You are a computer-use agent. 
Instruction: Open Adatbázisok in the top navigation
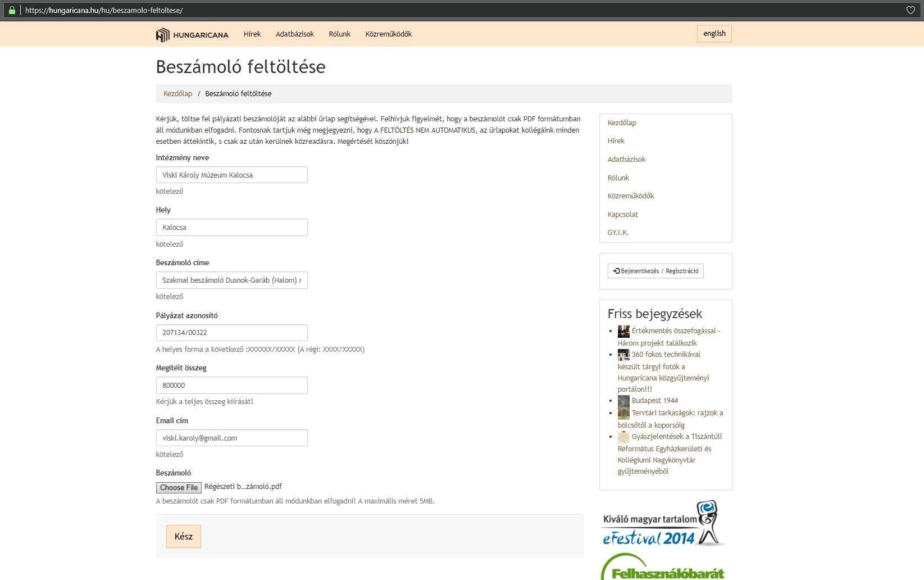tap(295, 34)
